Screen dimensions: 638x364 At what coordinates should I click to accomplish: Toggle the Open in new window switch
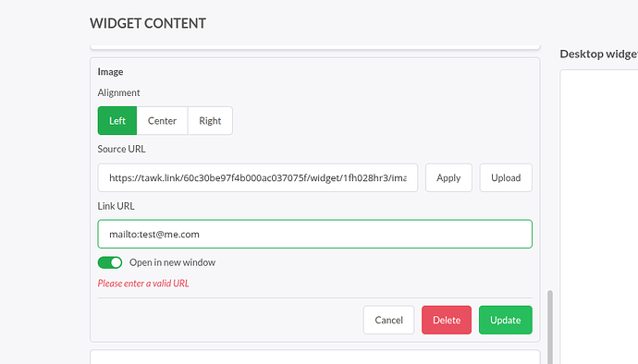coord(110,262)
